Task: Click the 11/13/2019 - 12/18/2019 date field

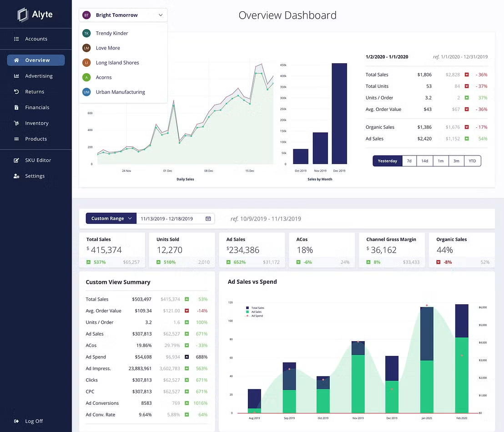Action: [166, 219]
